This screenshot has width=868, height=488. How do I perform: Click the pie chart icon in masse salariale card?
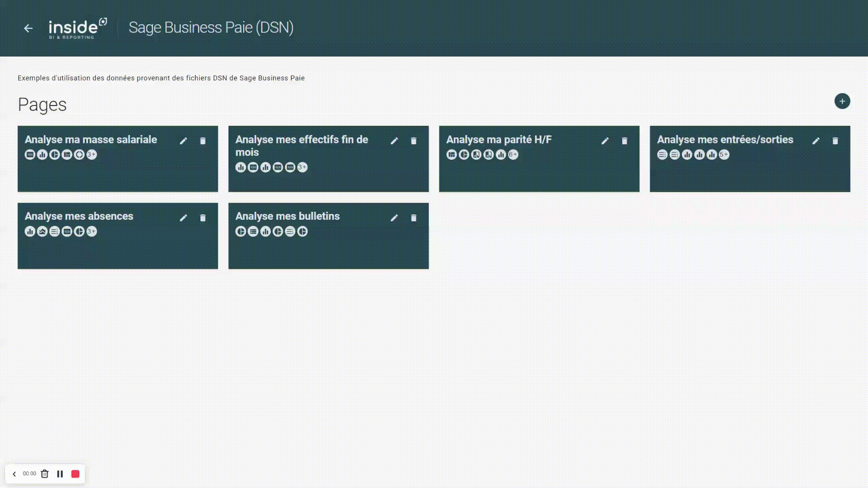[x=55, y=154]
